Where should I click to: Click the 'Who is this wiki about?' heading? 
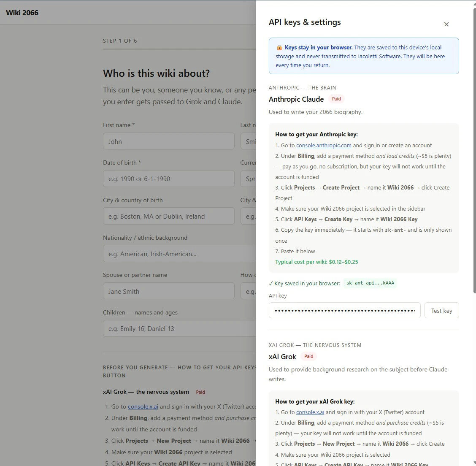pyautogui.click(x=156, y=73)
